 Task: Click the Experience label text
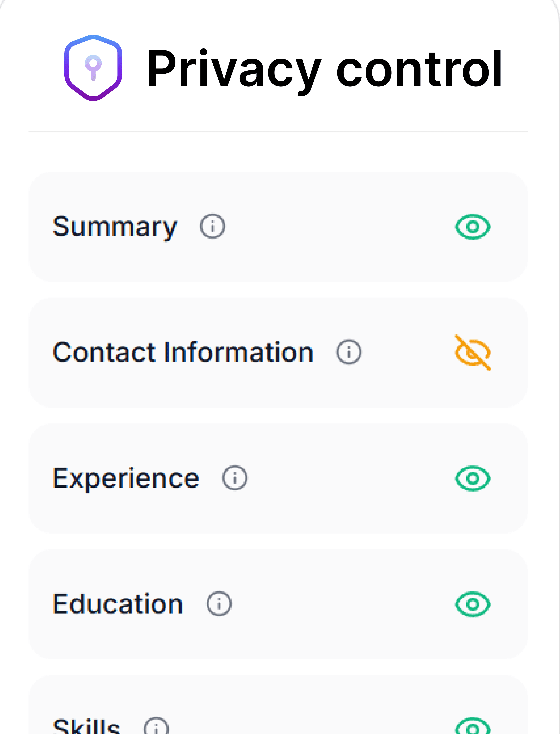click(126, 478)
